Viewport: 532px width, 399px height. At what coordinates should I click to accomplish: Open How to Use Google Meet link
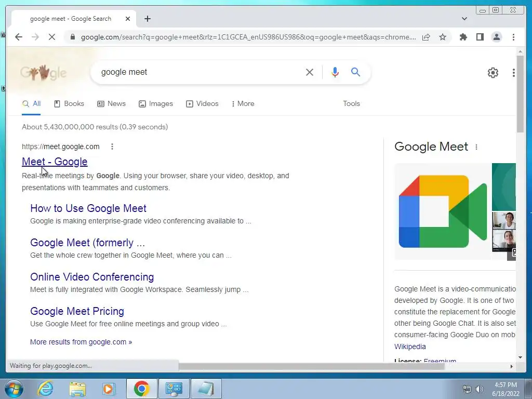coord(88,208)
